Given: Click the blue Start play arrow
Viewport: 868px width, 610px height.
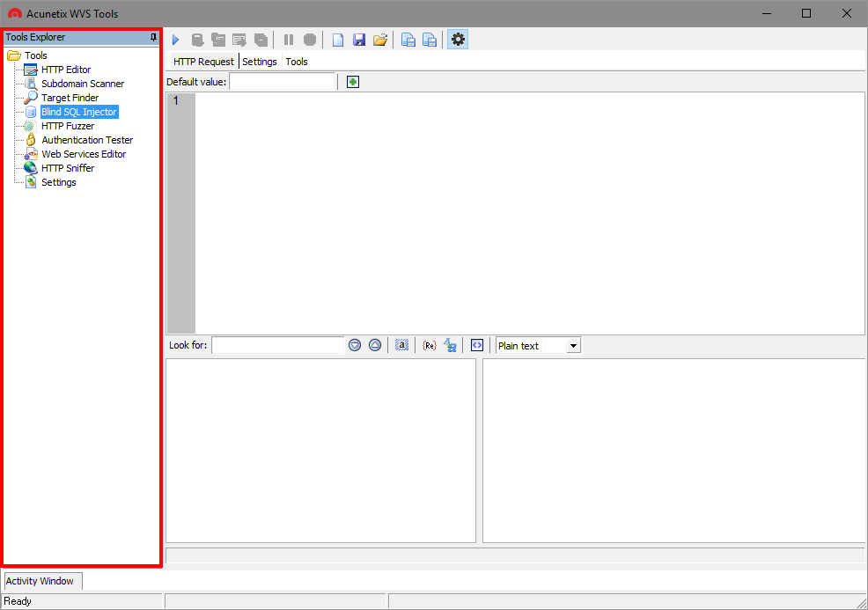Looking at the screenshot, I should tap(176, 40).
